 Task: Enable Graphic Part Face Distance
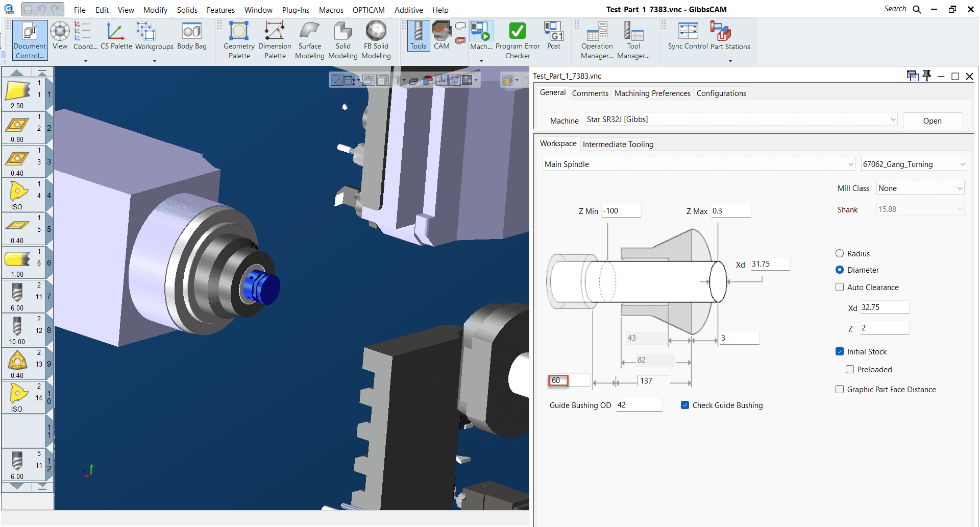(840, 389)
